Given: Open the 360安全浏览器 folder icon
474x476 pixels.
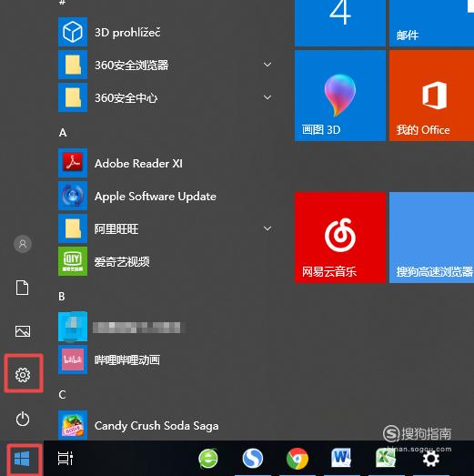Looking at the screenshot, I should tap(73, 65).
